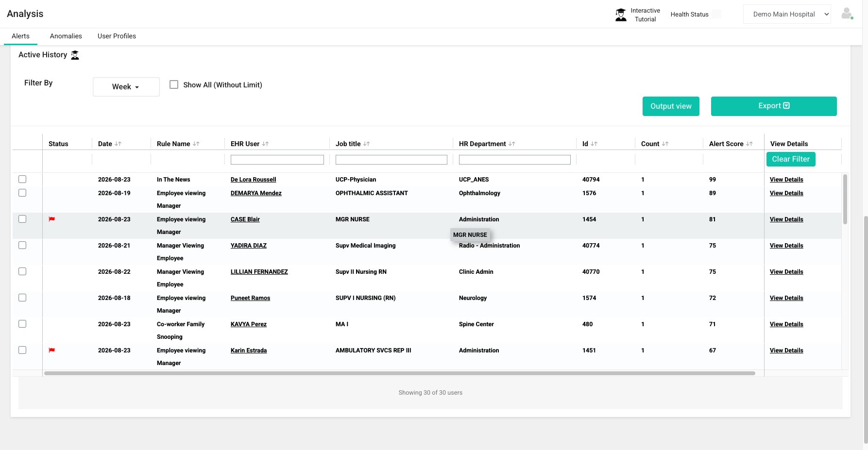Click the red flag on CASE Blair row
The image size is (868, 450).
52,219
